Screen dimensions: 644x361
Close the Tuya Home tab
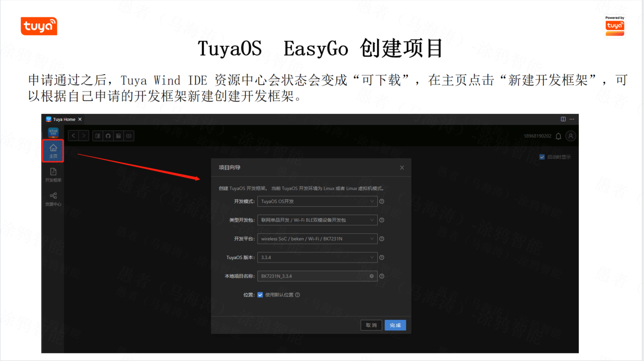click(80, 119)
